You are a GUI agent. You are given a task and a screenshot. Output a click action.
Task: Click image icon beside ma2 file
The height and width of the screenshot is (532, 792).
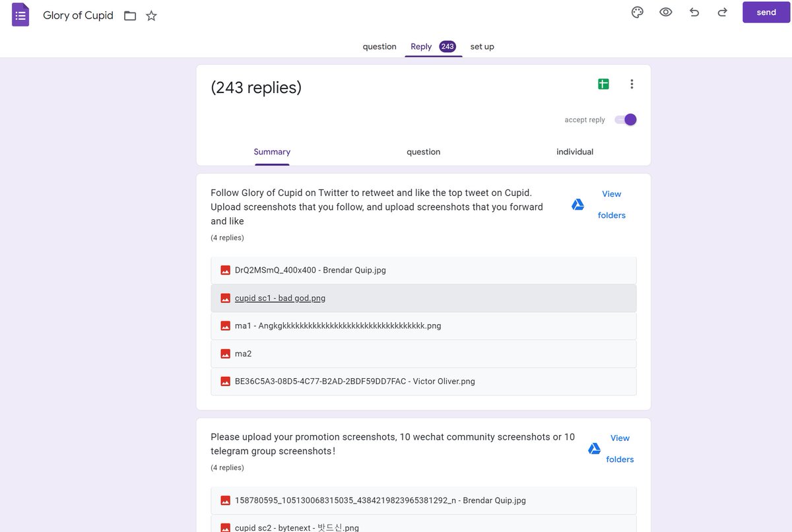pyautogui.click(x=225, y=354)
